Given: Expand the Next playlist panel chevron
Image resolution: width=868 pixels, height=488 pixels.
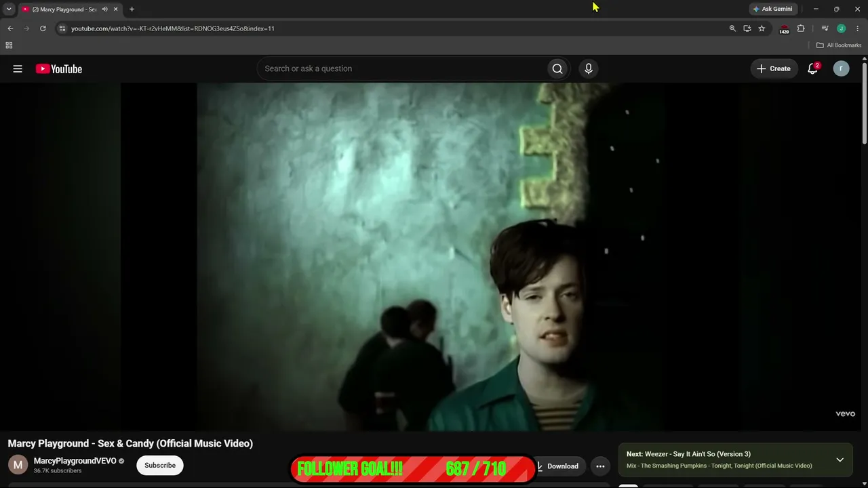Looking at the screenshot, I should click(x=840, y=460).
